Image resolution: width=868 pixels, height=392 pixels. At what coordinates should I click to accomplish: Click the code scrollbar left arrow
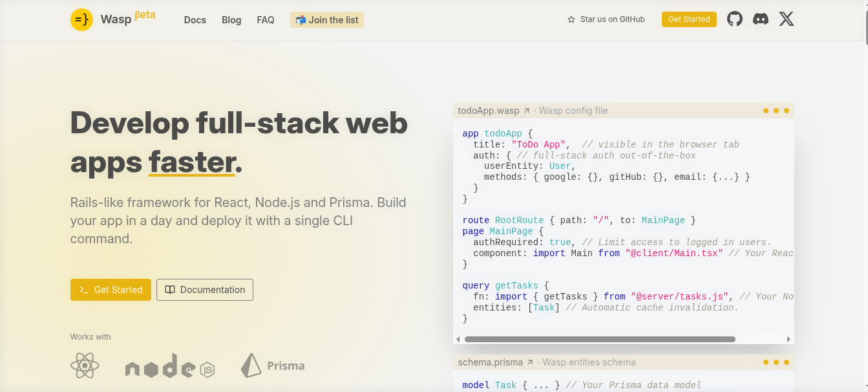pyautogui.click(x=458, y=339)
